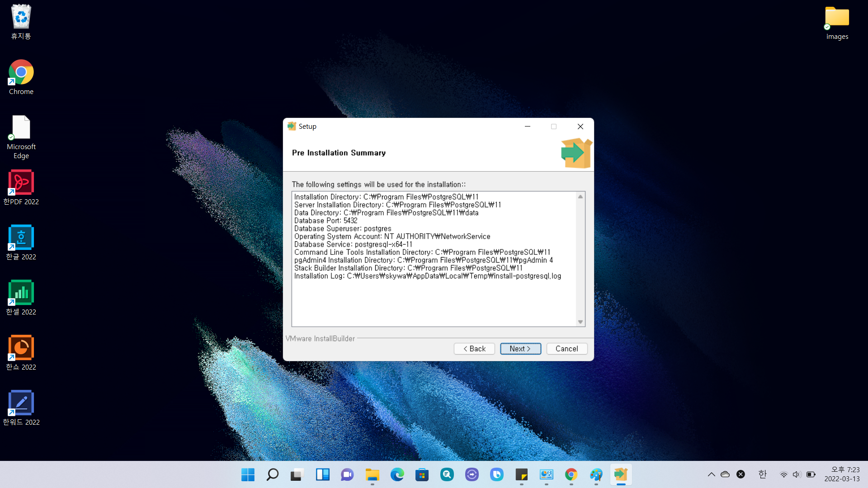The width and height of the screenshot is (868, 488).
Task: Select the 한PDF 2022 desktop icon
Action: (21, 187)
